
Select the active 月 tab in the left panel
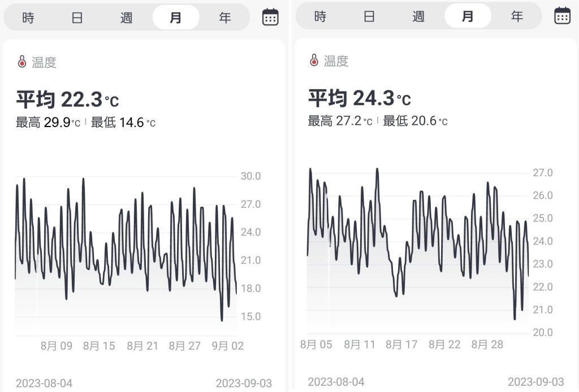click(176, 18)
